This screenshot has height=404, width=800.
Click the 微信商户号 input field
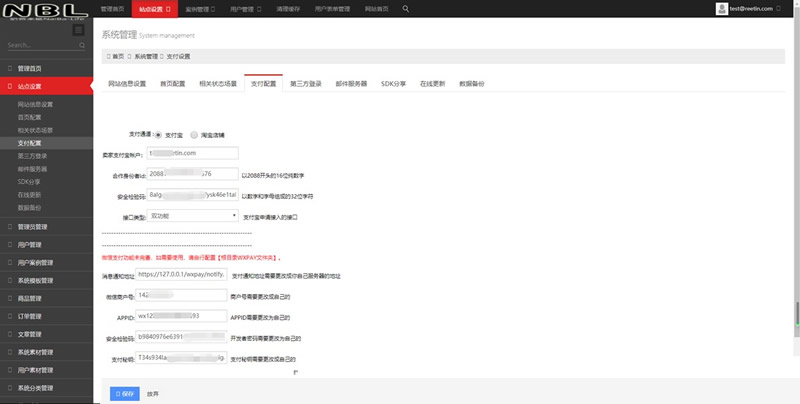click(181, 295)
